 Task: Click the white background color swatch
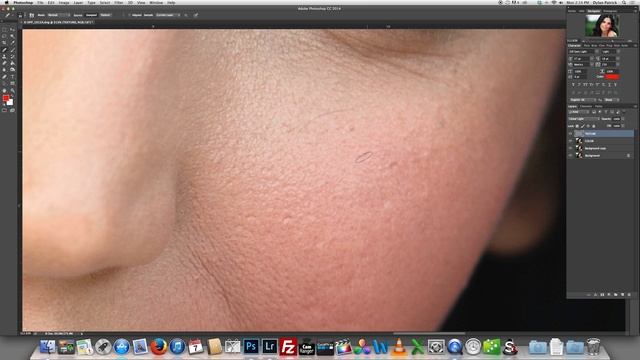[10, 102]
